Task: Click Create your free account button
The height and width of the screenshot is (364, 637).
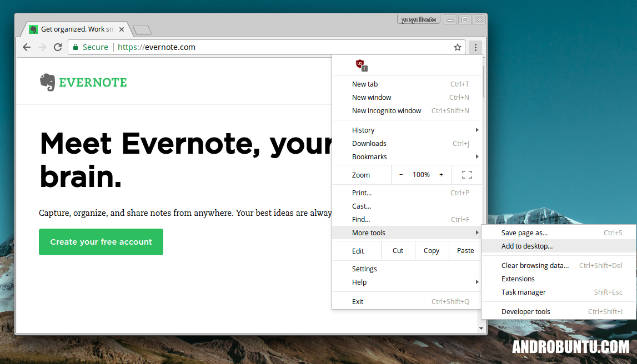Action: [101, 242]
